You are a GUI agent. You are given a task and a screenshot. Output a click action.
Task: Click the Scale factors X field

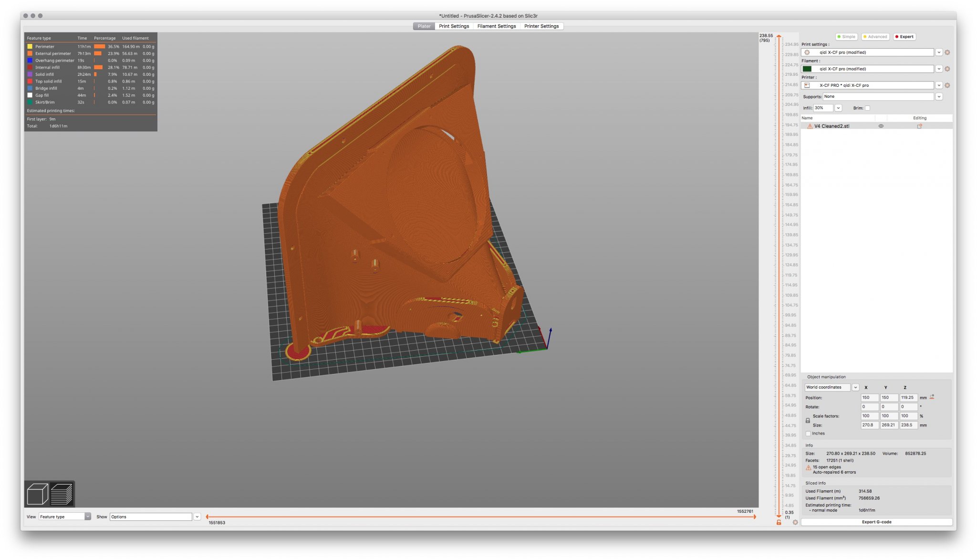point(870,416)
